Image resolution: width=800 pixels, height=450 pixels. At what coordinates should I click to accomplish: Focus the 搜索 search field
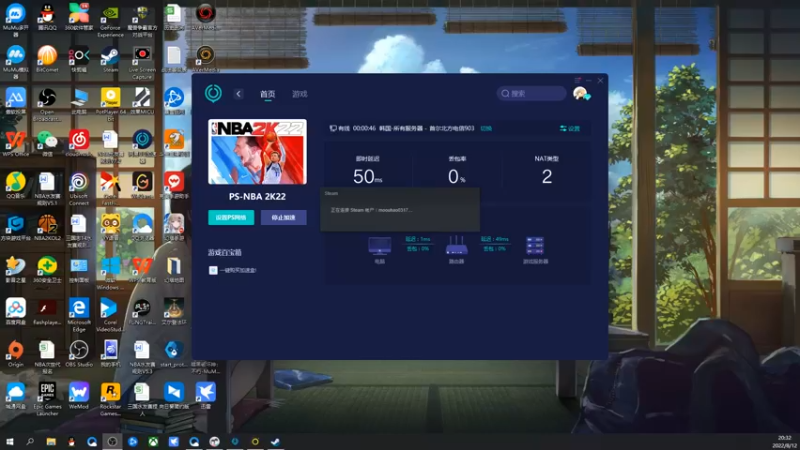531,93
